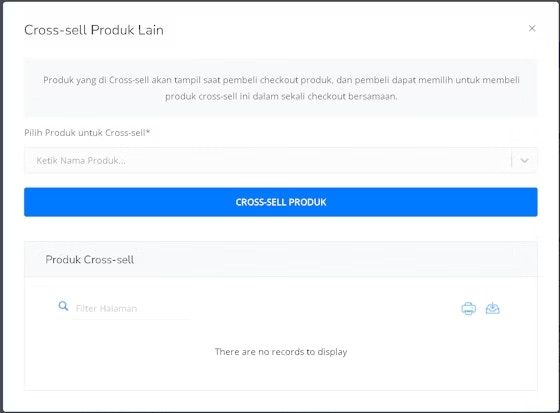Click the Cross-sell Produk Lain title
The width and height of the screenshot is (560, 413).
point(94,30)
